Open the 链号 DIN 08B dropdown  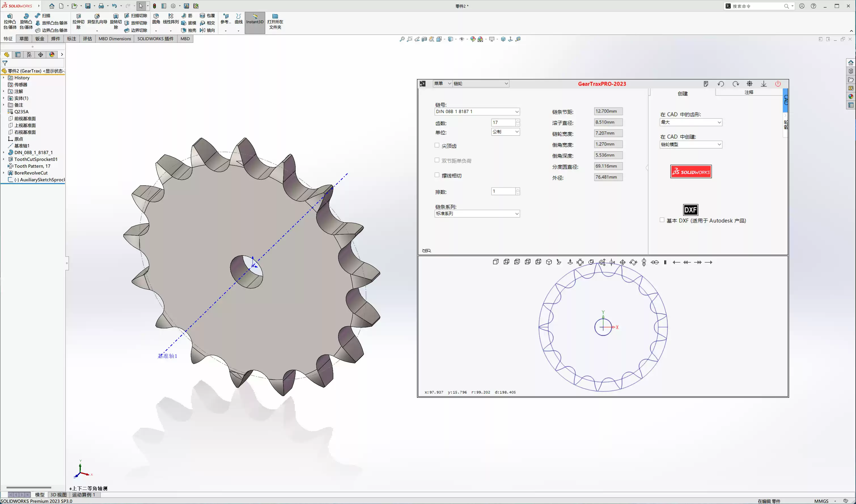pos(517,111)
